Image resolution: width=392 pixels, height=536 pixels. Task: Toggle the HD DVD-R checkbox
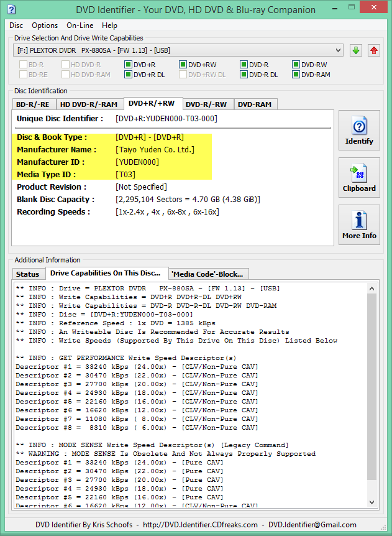coord(66,65)
